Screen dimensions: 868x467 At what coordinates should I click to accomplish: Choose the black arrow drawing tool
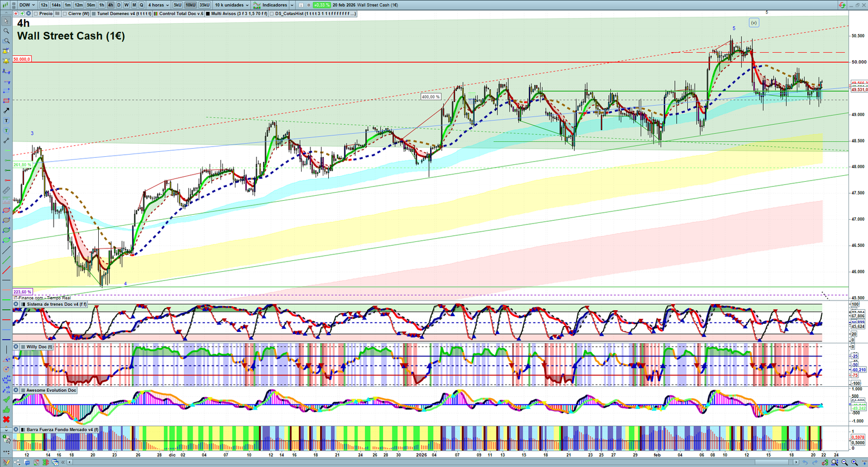[x=6, y=111]
